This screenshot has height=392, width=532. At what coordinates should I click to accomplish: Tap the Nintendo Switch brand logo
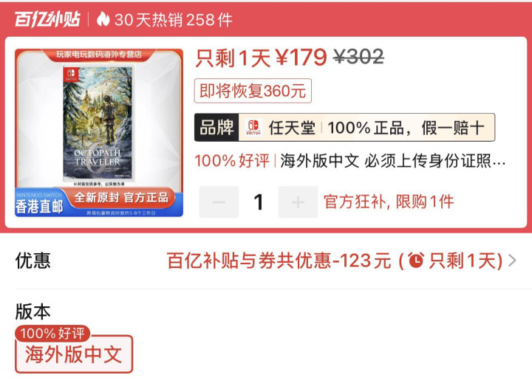pyautogui.click(x=253, y=128)
